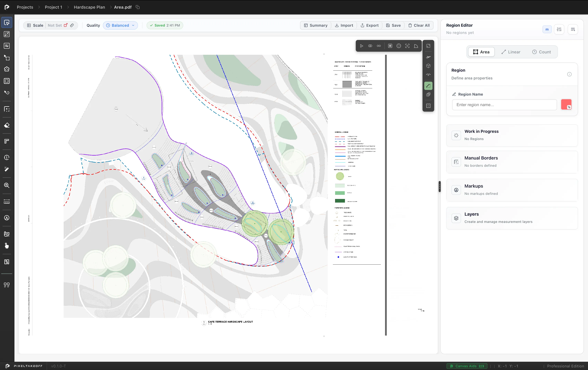Click the split panels icon in sidebar
The image size is (588, 370).
click(7, 262)
